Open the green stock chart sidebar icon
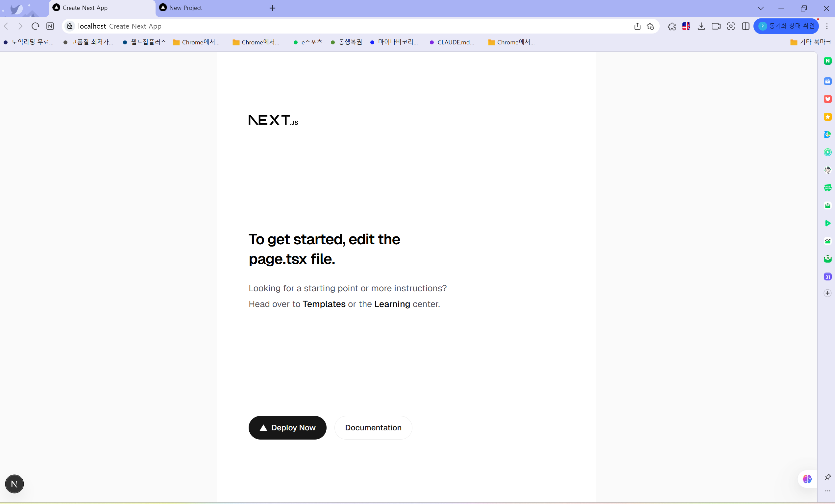Screen dimensions: 835x504 point(827,241)
